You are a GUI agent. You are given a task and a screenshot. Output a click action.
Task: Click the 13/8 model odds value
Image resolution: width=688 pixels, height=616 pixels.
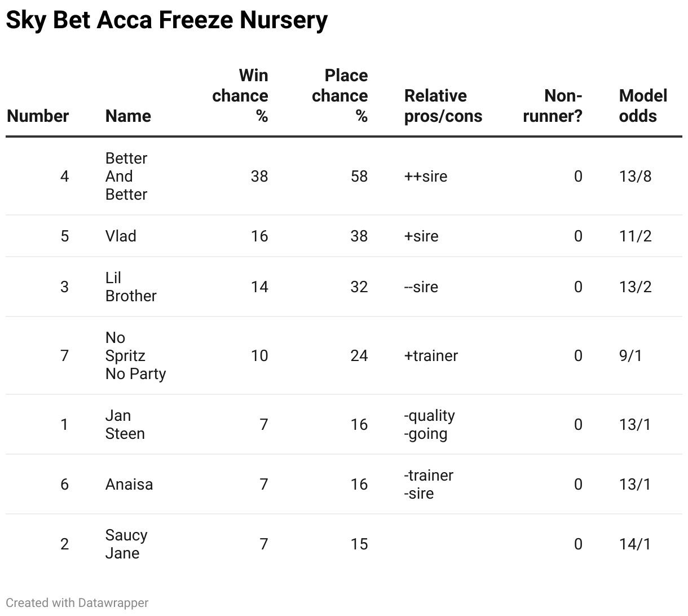(x=635, y=176)
